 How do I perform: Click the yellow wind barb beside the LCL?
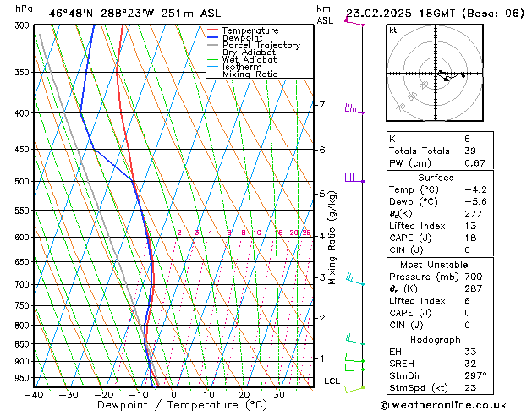355,387
